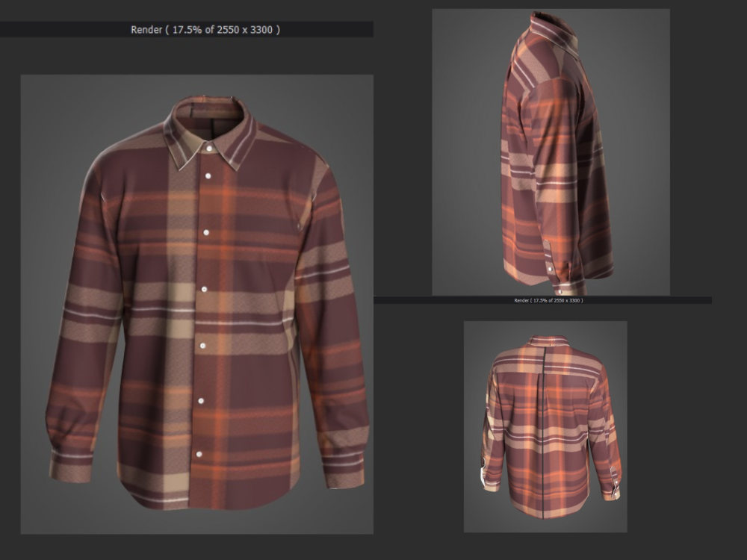The width and height of the screenshot is (747, 560).
Task: Click the large Render title bar text
Action: coord(205,30)
